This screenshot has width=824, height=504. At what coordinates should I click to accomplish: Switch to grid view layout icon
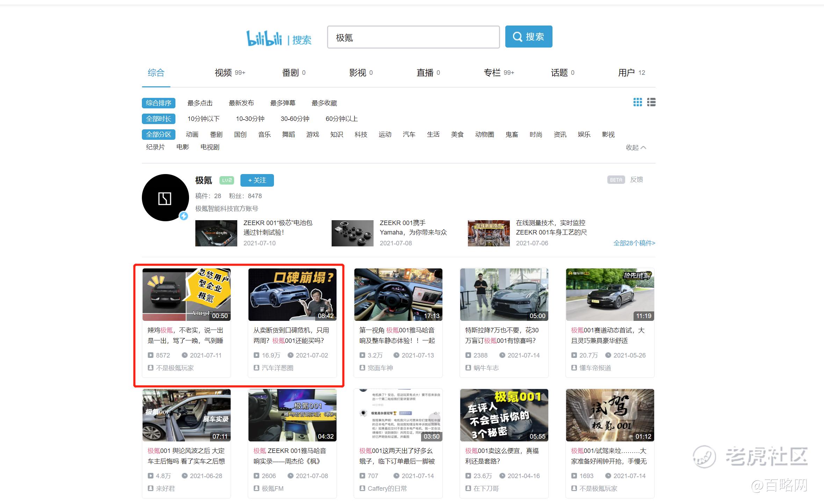tap(637, 102)
